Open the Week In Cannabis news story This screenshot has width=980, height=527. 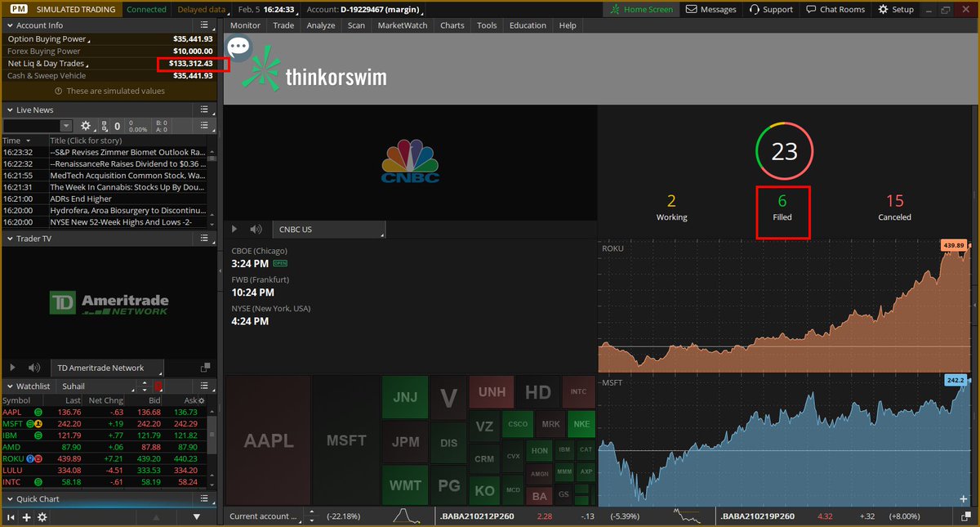coord(128,187)
